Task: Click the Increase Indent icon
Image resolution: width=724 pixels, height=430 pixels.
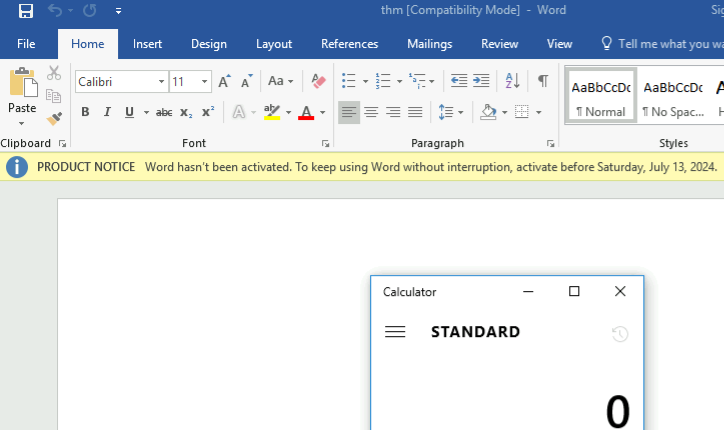Action: 481,81
